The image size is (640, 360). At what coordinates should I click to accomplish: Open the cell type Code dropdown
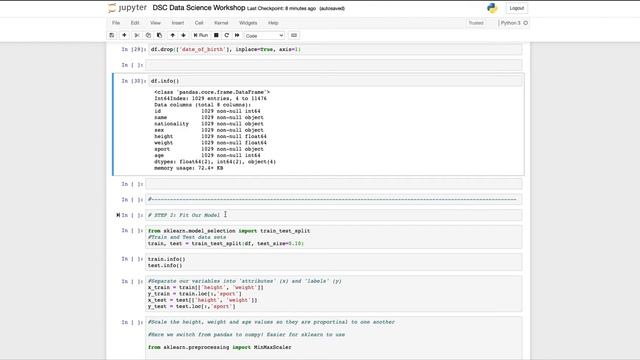click(x=264, y=36)
